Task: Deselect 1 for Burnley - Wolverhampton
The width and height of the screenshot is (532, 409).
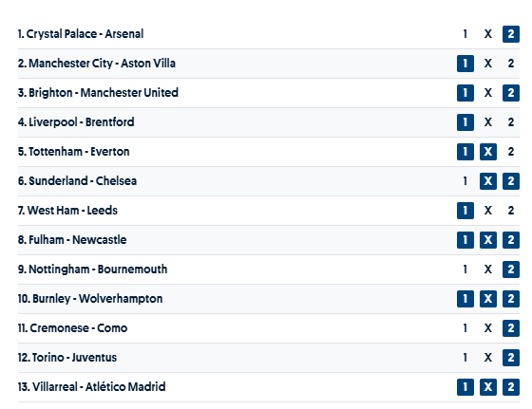Action: click(x=465, y=299)
